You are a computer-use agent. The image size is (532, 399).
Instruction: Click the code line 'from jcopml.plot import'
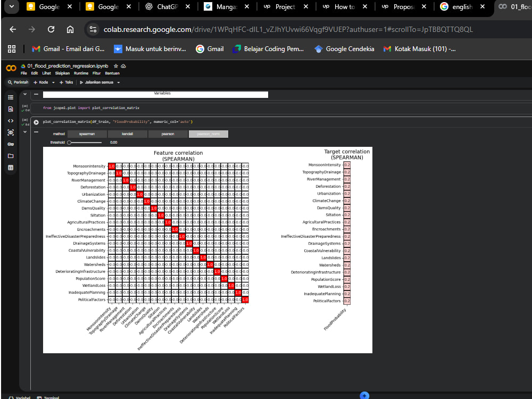click(x=92, y=108)
